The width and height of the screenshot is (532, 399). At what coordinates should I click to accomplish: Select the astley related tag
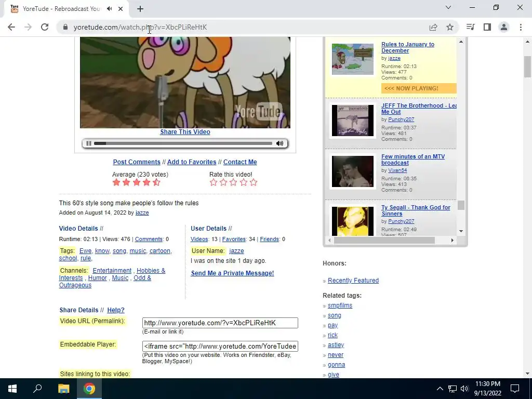pos(336,345)
